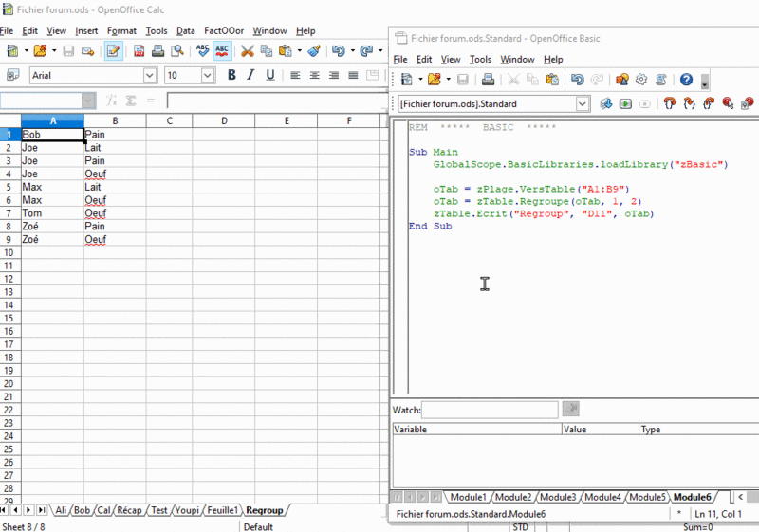Click Compile icon in Basic IDE
759x532 pixels.
(x=605, y=103)
